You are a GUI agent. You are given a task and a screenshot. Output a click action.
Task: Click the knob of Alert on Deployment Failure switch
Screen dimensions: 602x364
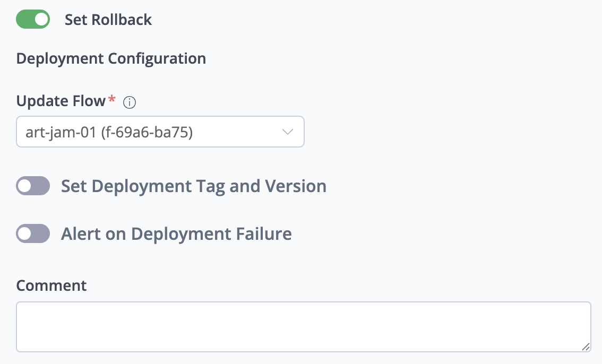pos(25,233)
